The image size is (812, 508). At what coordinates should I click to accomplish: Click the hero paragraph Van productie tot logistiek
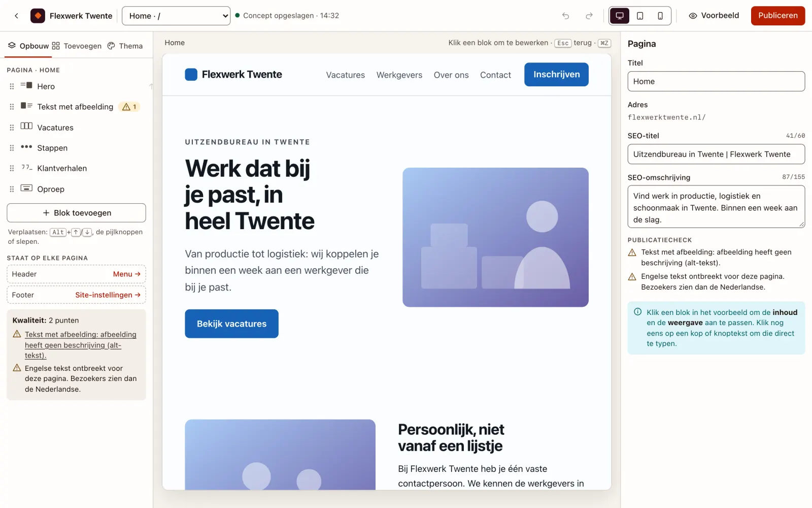[282, 271]
